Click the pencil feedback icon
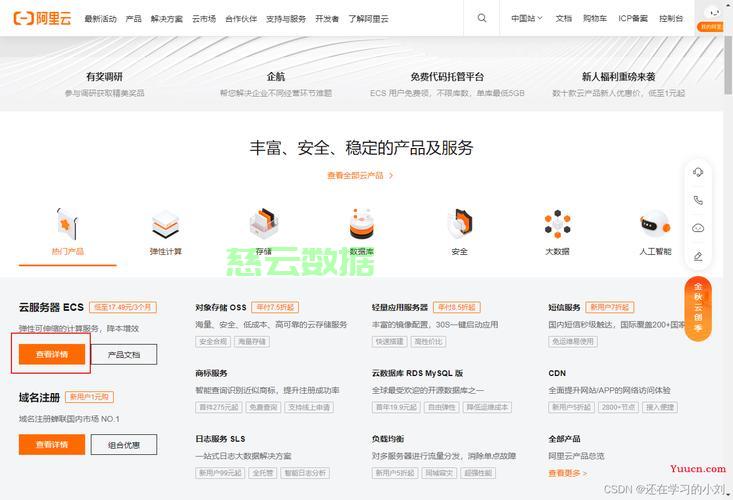 click(x=698, y=256)
